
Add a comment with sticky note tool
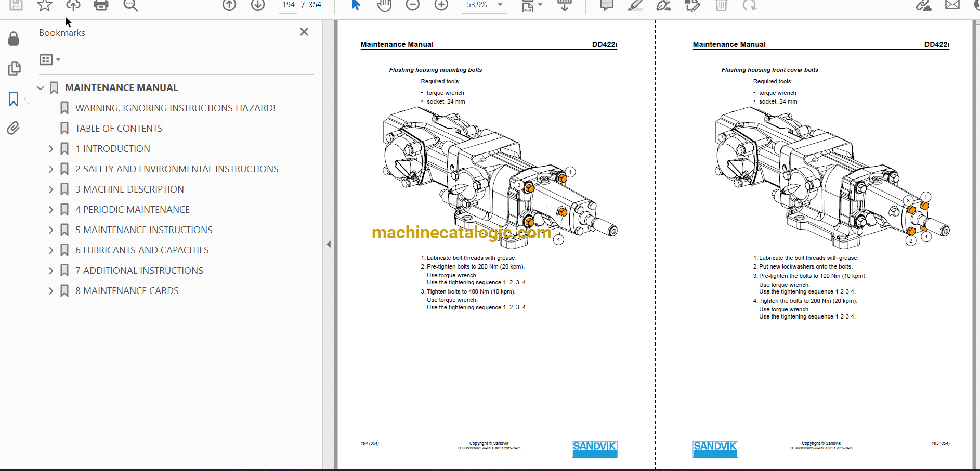[x=606, y=5]
